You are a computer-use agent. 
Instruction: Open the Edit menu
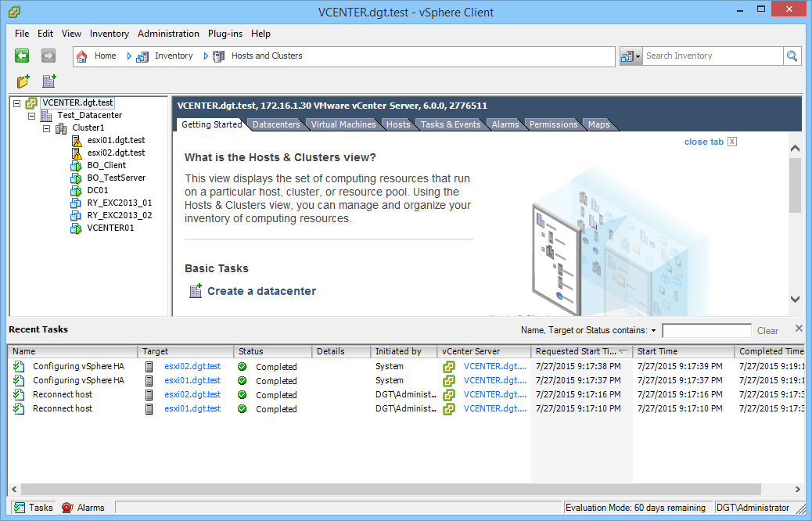pyautogui.click(x=45, y=34)
